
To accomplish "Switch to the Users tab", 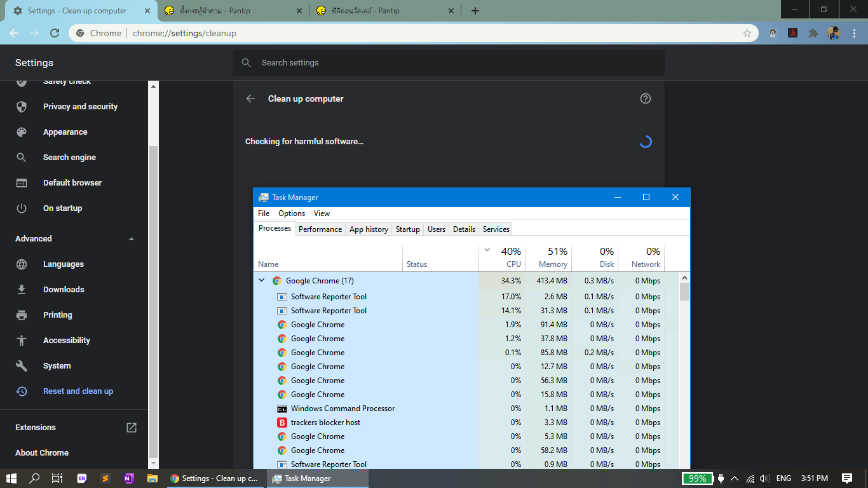I will point(437,229).
